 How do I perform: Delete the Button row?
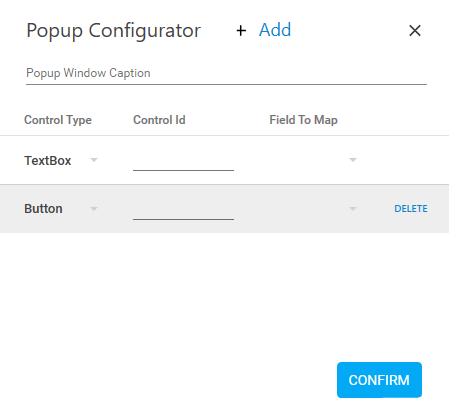coord(411,209)
